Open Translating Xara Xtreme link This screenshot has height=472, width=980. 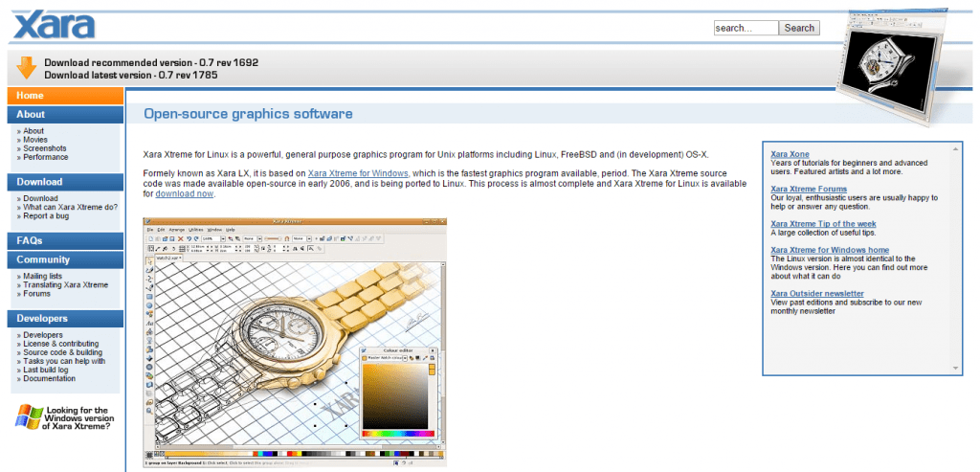66,285
